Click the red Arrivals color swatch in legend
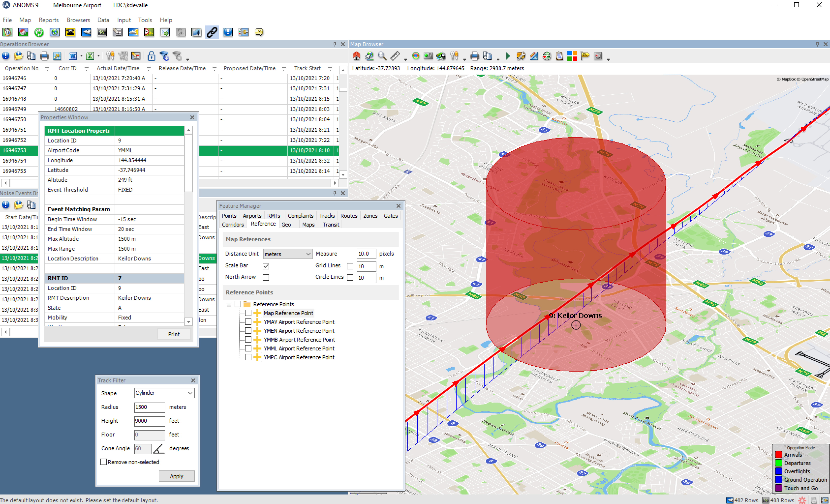 click(778, 454)
